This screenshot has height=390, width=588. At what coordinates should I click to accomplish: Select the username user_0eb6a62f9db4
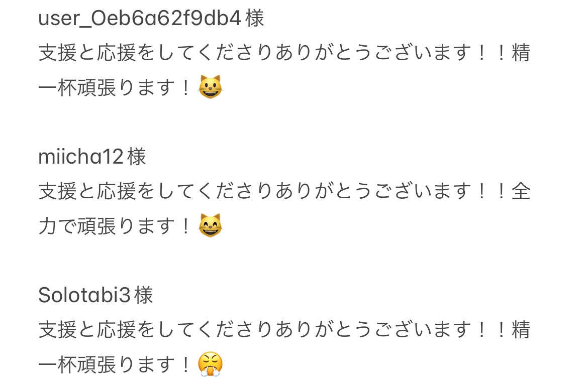point(140,19)
